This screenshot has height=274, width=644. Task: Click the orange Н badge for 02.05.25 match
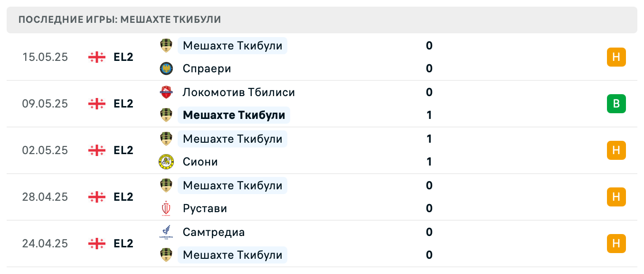click(616, 150)
